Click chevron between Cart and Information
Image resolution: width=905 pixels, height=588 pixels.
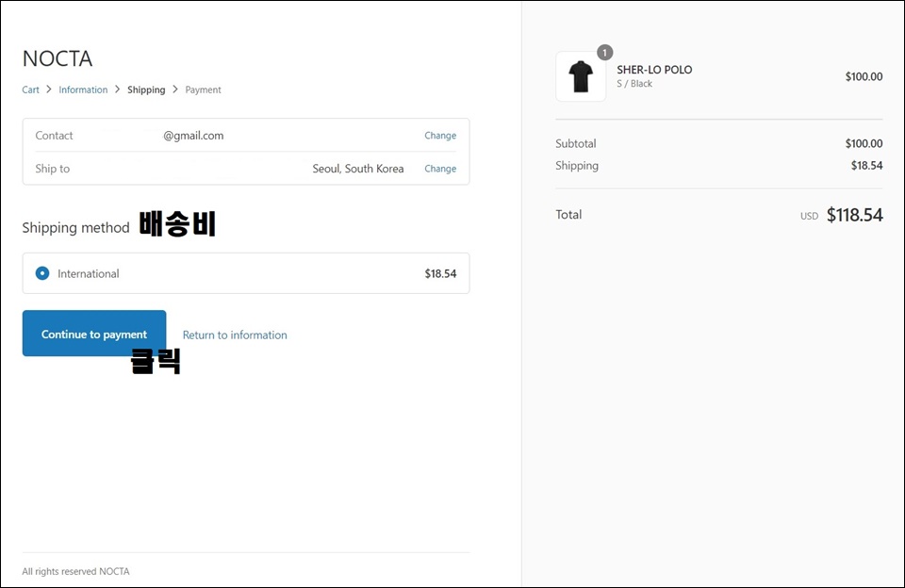(x=49, y=89)
